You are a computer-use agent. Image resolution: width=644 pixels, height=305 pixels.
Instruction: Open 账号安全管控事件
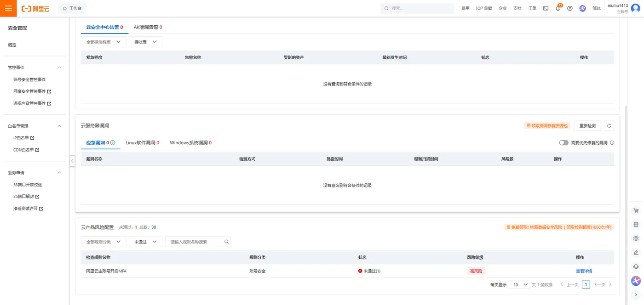(29, 79)
